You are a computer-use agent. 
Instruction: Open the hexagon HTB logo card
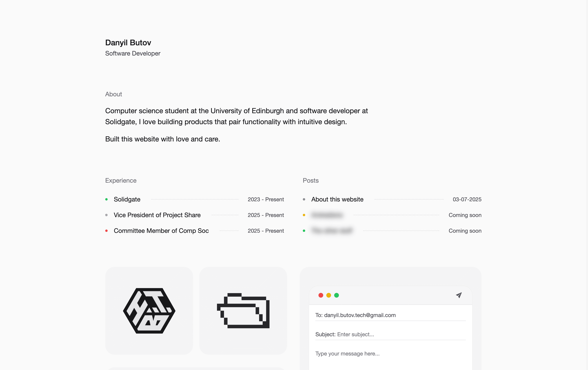[x=149, y=311]
